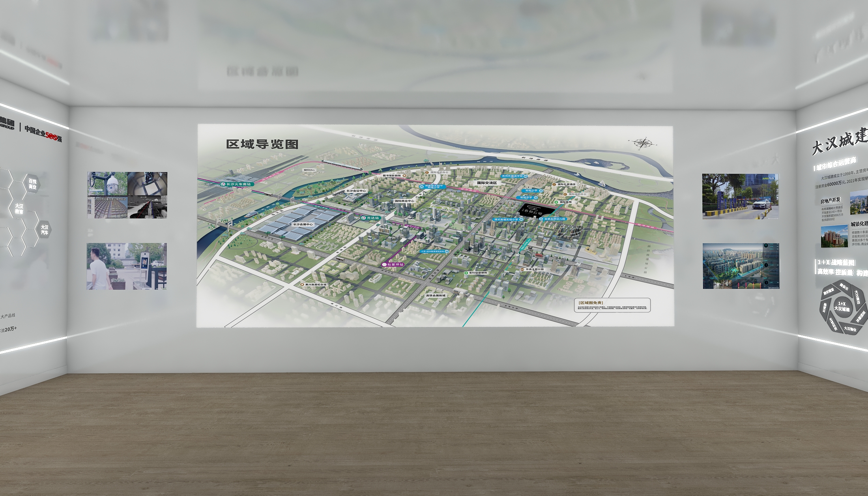The height and width of the screenshot is (496, 868).
Task: Select the 杜家坪站 purple station marker
Action: pyautogui.click(x=393, y=264)
